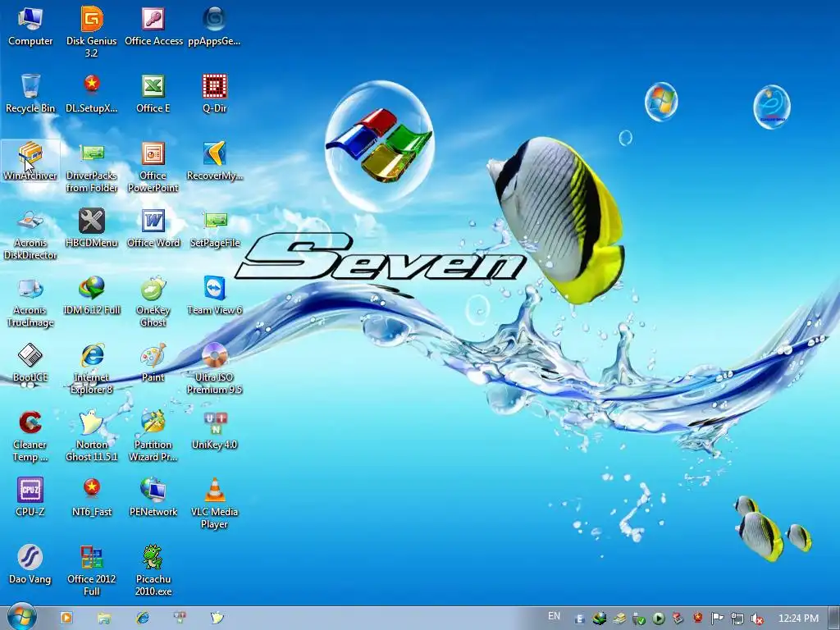Viewport: 840px width, 630px height.
Task: Select the RecoverMy... desktop icon
Action: pyautogui.click(x=214, y=161)
